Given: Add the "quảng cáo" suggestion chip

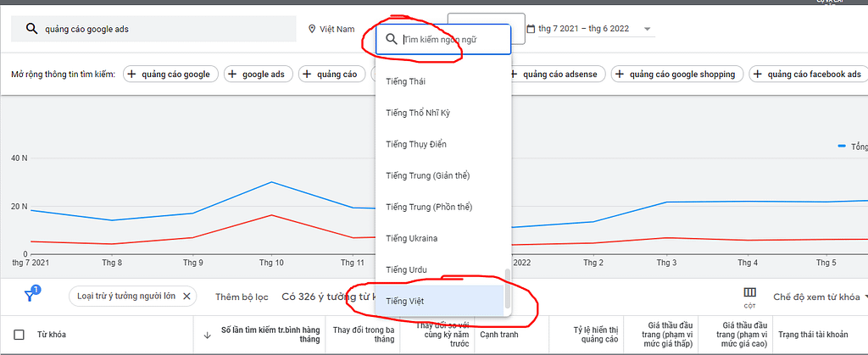Looking at the screenshot, I should (331, 74).
